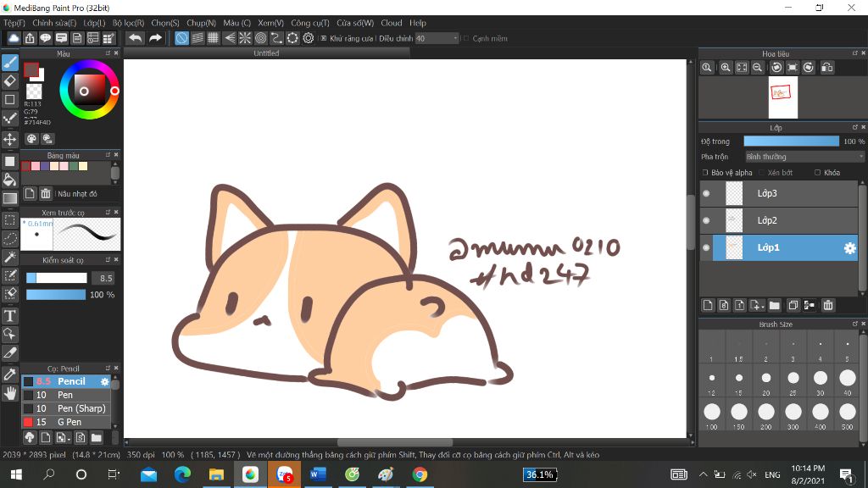Open File Explorer from the taskbar
868x488 pixels.
pos(216,474)
